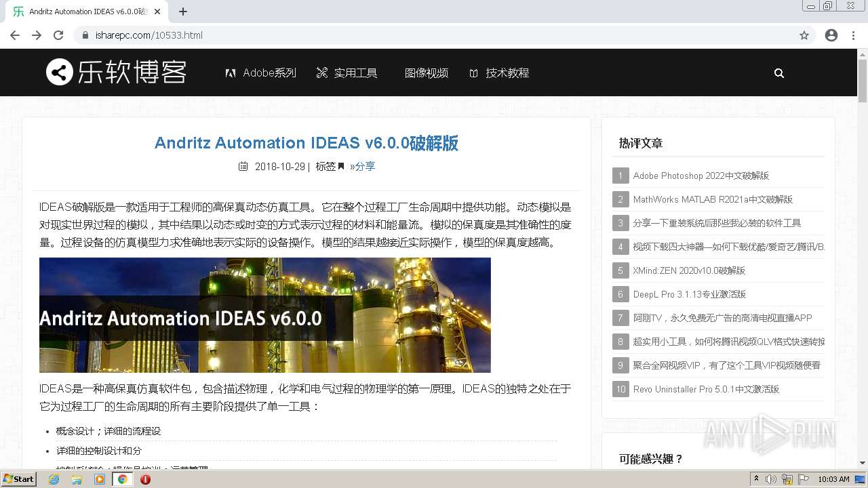Click the volume speaker tray icon
Viewport: 868px width, 488px height.
point(771,479)
